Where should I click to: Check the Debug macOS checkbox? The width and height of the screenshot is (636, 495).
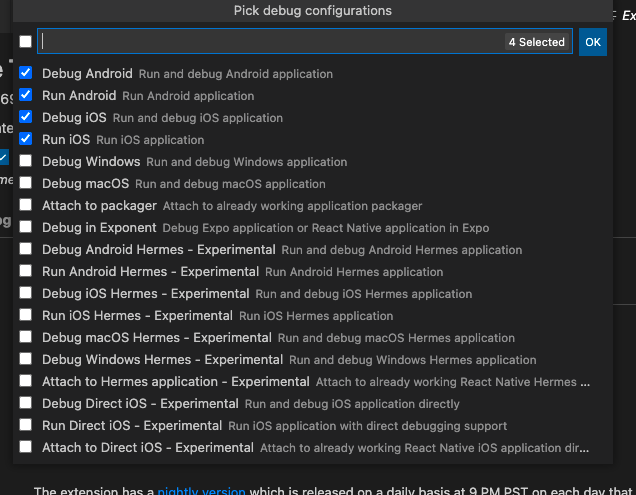coord(26,183)
